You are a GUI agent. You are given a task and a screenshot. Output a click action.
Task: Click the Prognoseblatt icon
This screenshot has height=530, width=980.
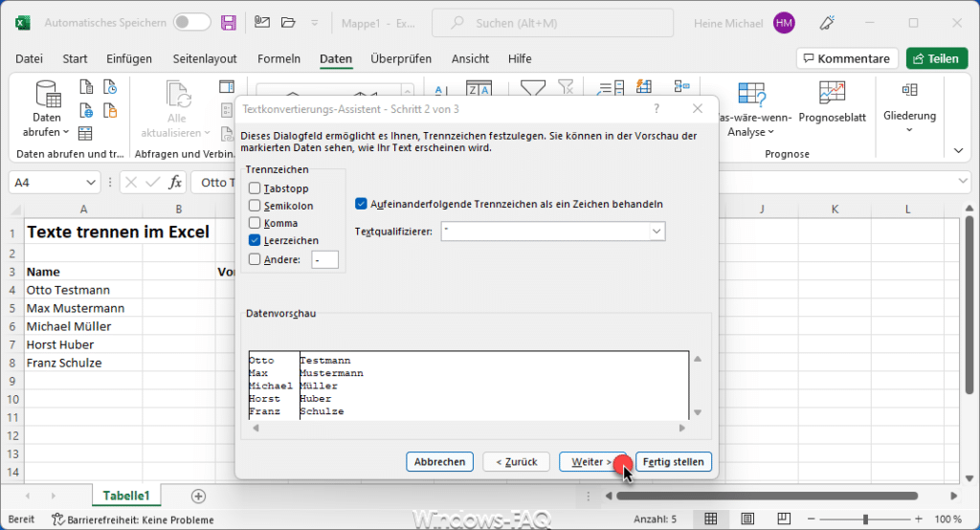pyautogui.click(x=832, y=94)
